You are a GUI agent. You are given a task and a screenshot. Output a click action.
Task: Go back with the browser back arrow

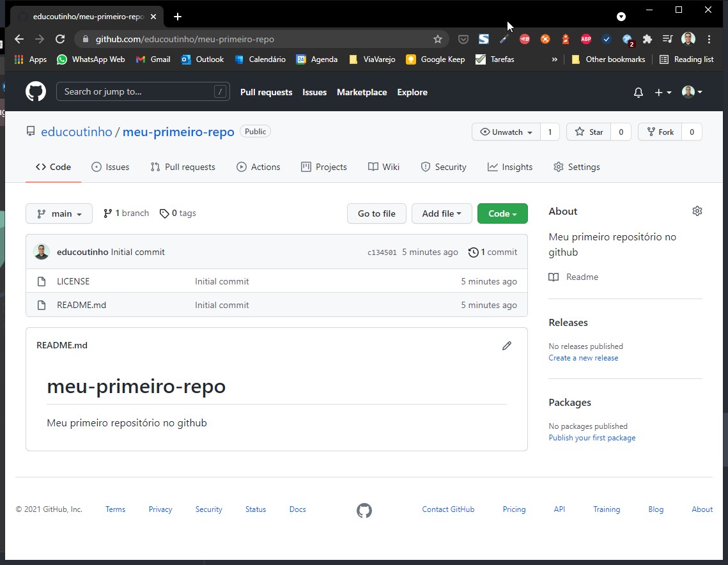[x=19, y=39]
